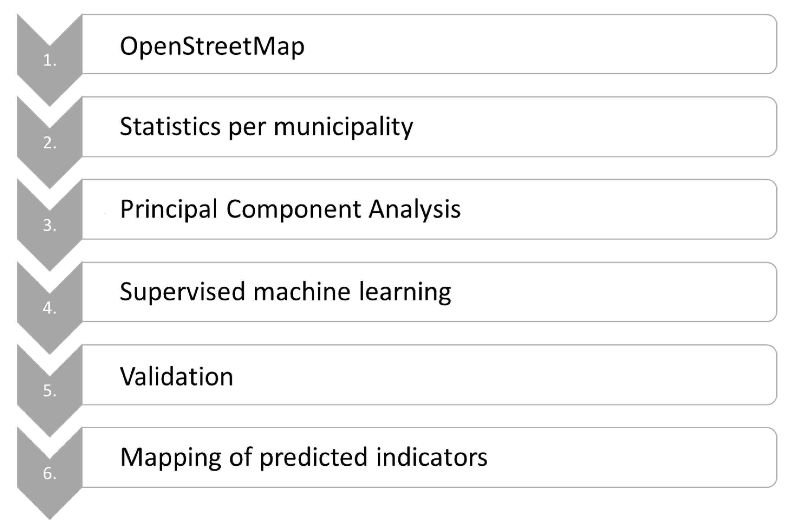Click the word OpenStreetMap
793x532 pixels.
point(212,47)
